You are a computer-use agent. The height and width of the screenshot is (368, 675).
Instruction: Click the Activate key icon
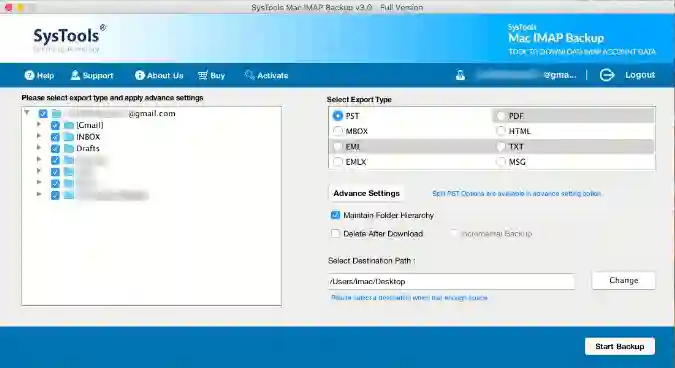tap(249, 75)
